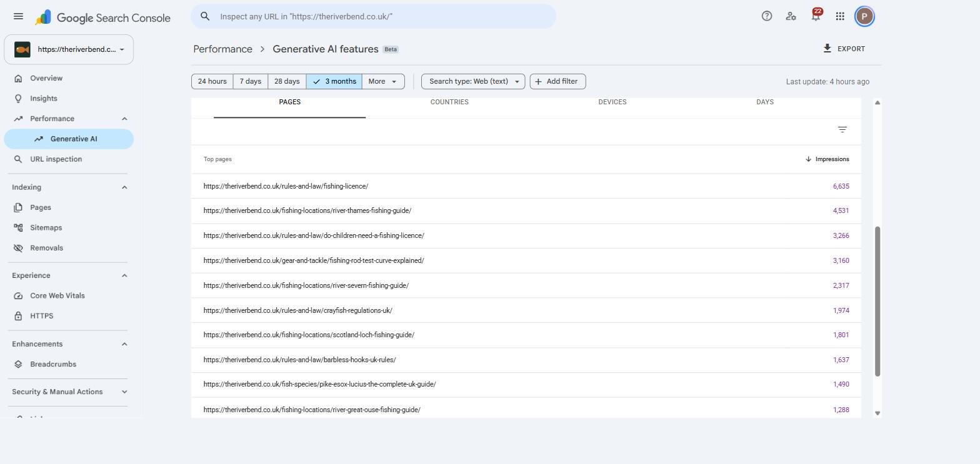Open the Search type: Web (text) dropdown
980x464 pixels.
tap(473, 81)
